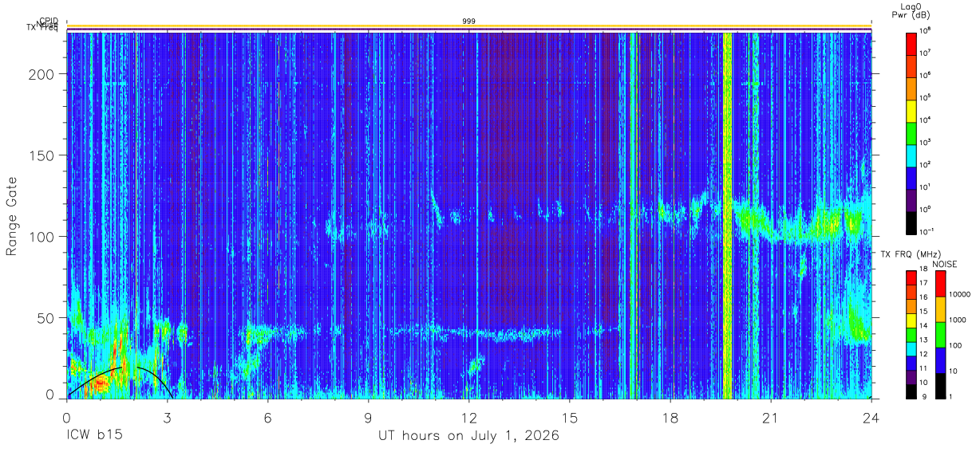Select the 'Range Gate' vertical axis label

point(12,215)
